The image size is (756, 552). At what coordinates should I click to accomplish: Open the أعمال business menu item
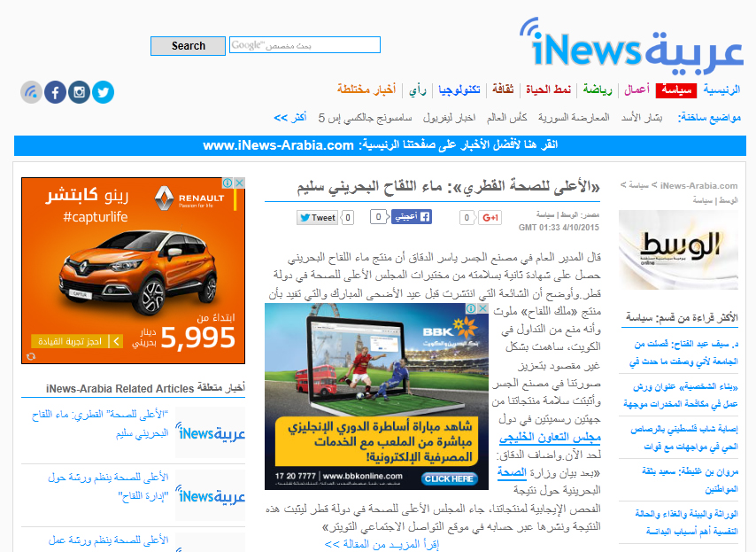click(x=636, y=89)
